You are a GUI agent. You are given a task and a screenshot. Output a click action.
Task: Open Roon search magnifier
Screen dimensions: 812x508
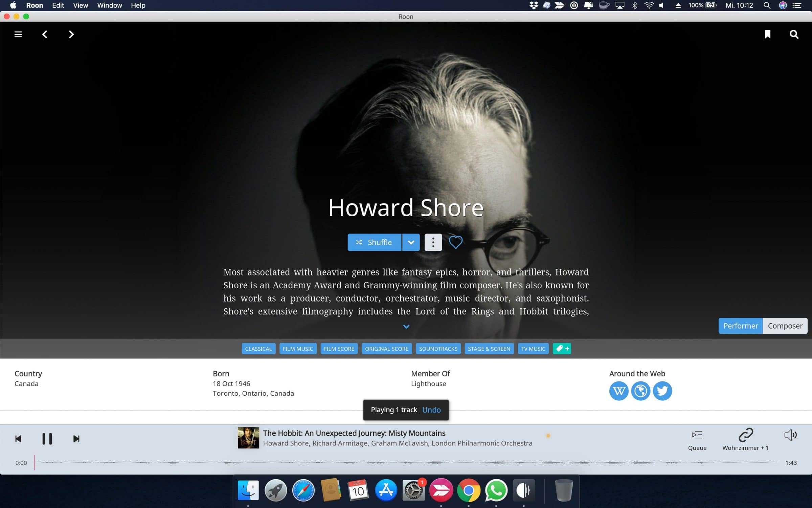click(x=794, y=34)
